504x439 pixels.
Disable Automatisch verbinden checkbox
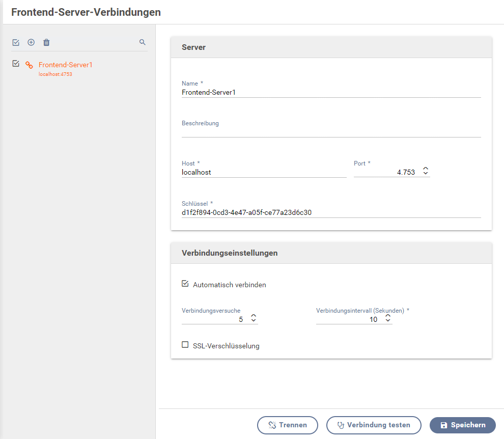coord(185,284)
